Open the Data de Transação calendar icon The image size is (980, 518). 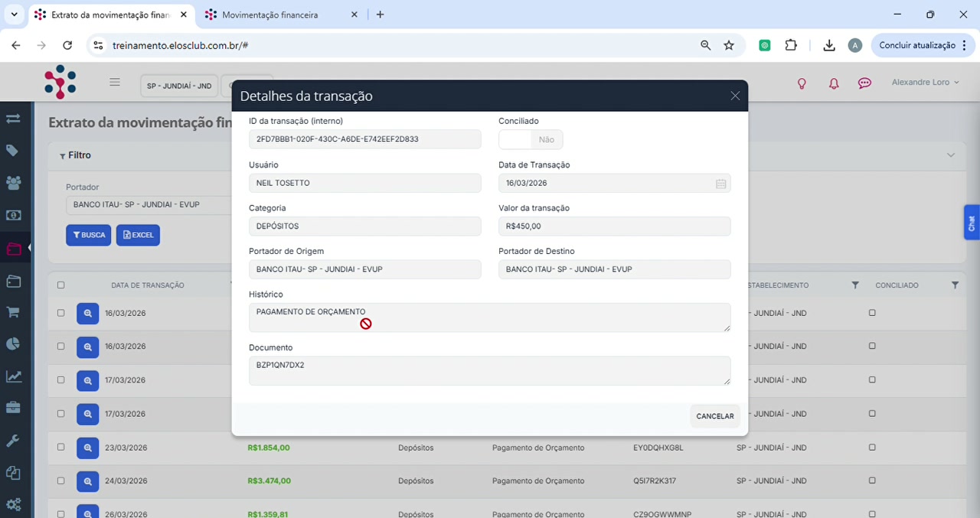click(x=720, y=184)
